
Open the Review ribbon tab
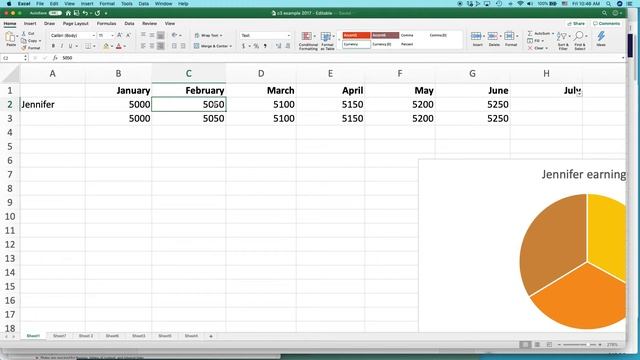(149, 24)
